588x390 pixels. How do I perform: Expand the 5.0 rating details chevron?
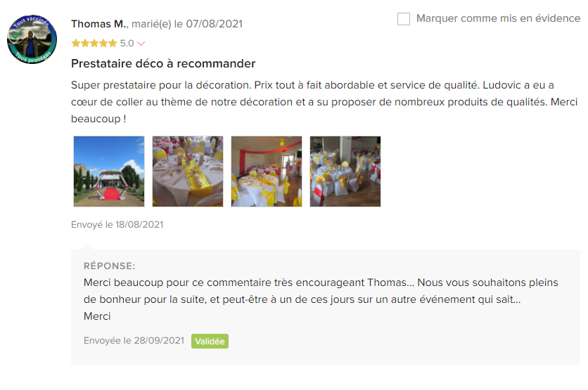141,44
